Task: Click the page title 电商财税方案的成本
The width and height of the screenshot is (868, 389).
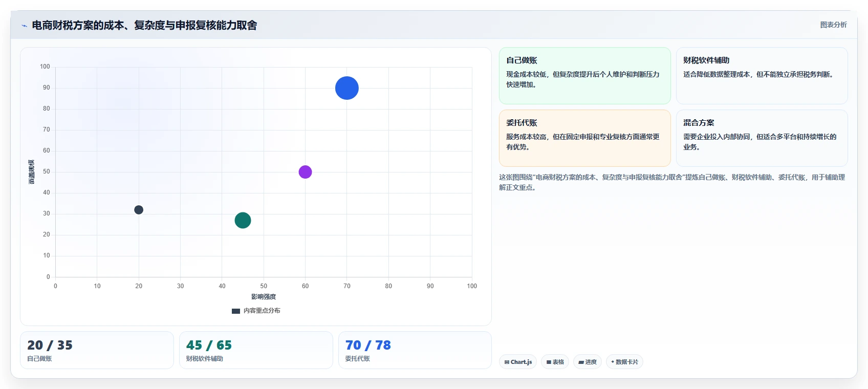Action: [x=144, y=25]
